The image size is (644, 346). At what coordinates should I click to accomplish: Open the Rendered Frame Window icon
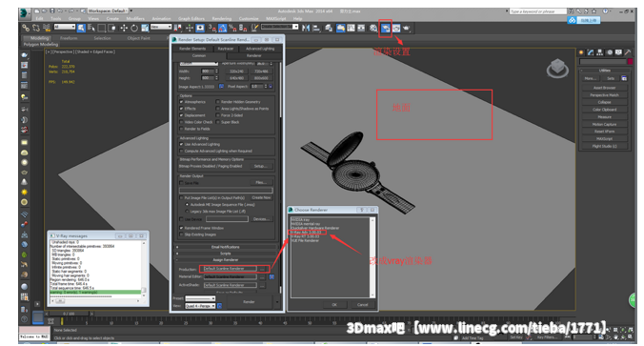pos(396,28)
